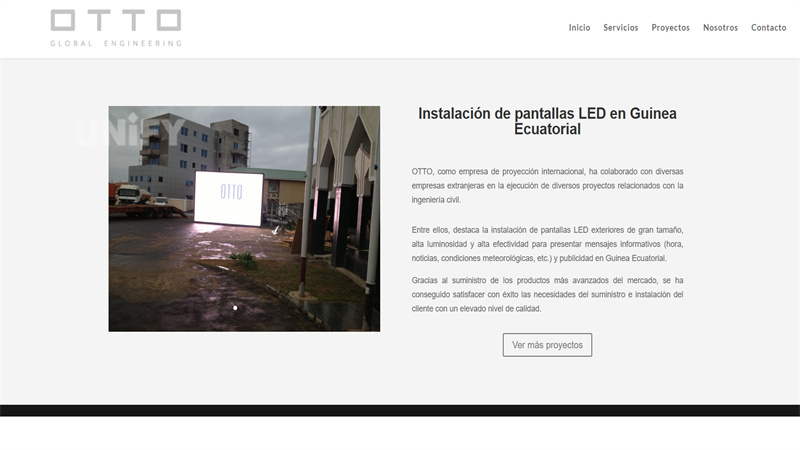Go to the Inicio page
This screenshot has height=450, width=800.
point(580,28)
